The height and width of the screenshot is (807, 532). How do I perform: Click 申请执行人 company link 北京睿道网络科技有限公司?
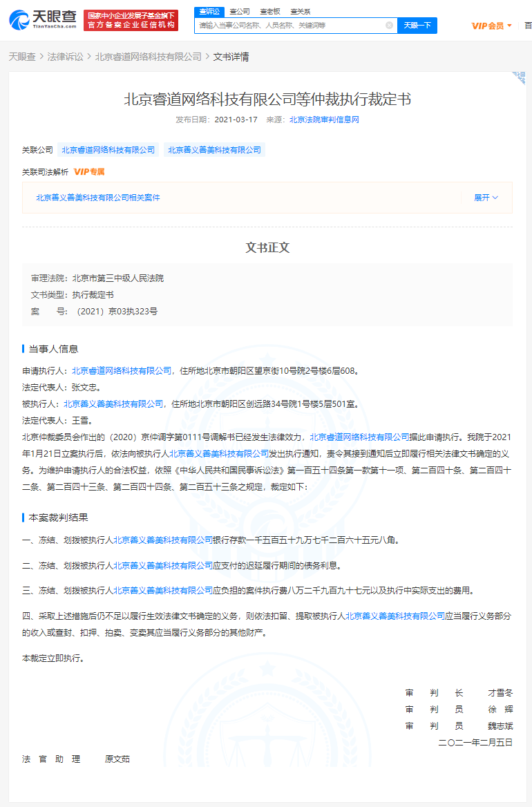(x=122, y=370)
